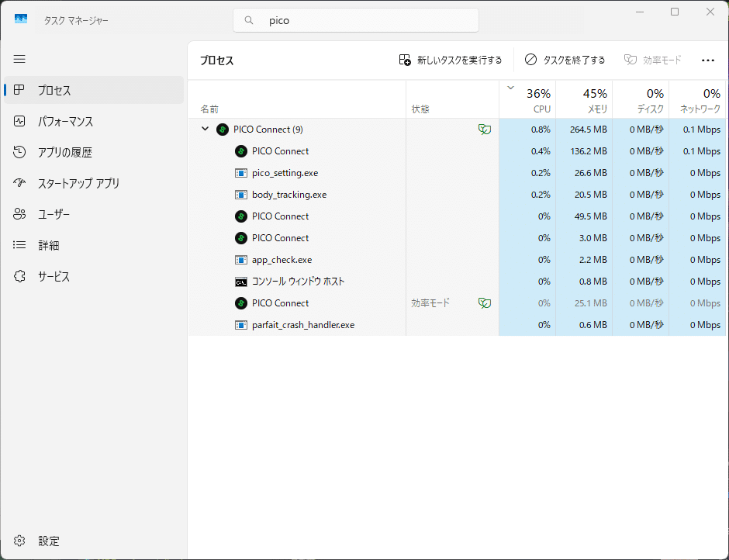Go to the スタートアップ アプリ tab
The image size is (729, 560).
pyautogui.click(x=94, y=183)
